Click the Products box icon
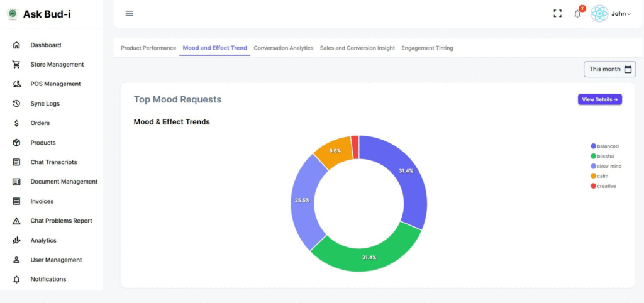Viewport: 644px width, 303px height. click(x=17, y=143)
